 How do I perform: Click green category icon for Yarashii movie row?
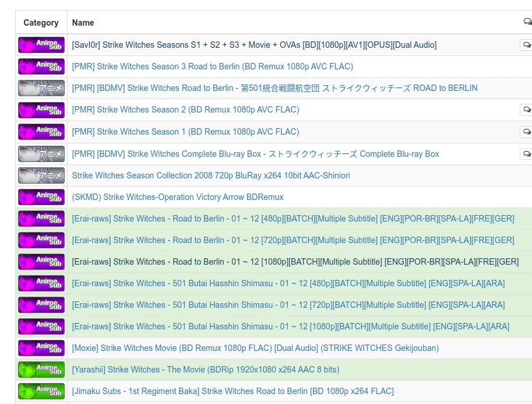coord(41,370)
